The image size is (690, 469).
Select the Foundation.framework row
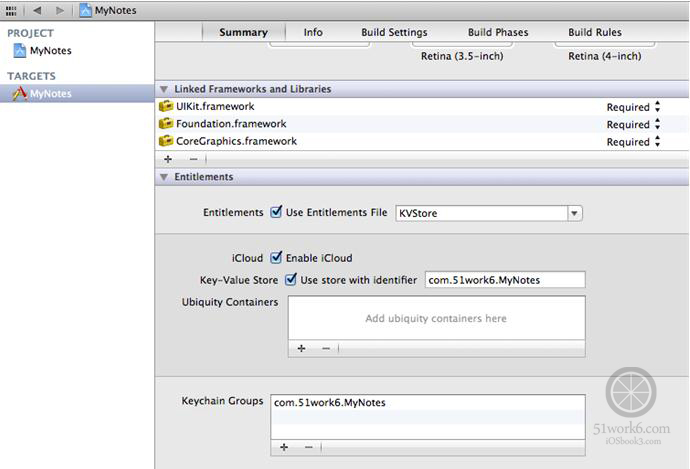tap(422, 124)
